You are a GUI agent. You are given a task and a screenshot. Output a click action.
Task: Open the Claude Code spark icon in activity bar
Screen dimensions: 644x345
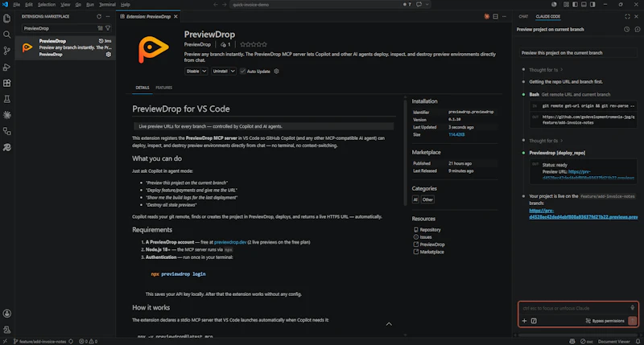pyautogui.click(x=6, y=115)
